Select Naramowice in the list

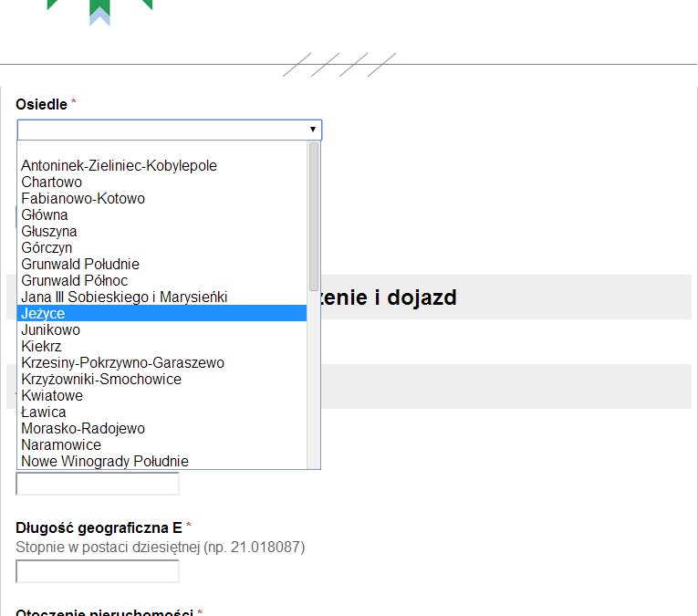tap(61, 445)
